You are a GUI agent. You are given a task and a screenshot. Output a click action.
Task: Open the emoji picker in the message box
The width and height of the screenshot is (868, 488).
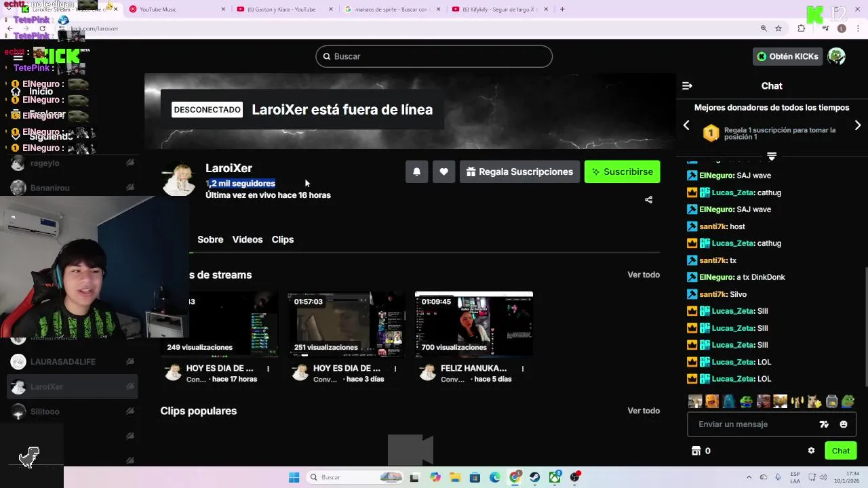[x=844, y=424]
